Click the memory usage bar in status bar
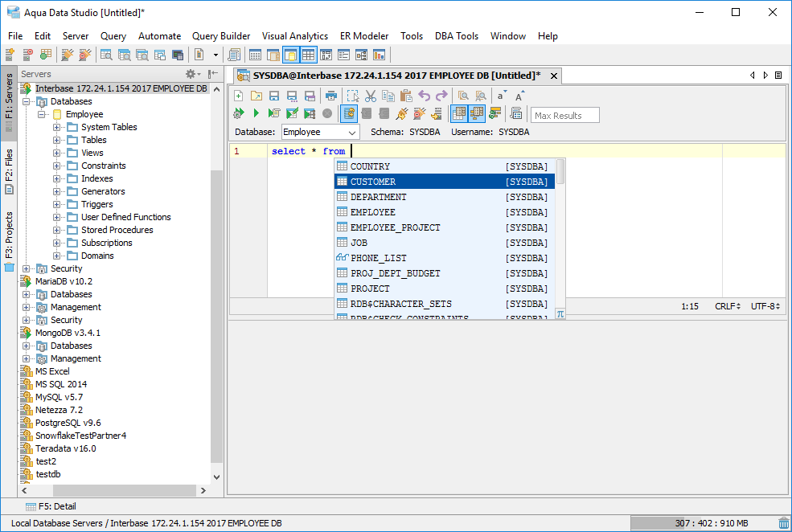 pyautogui.click(x=703, y=523)
